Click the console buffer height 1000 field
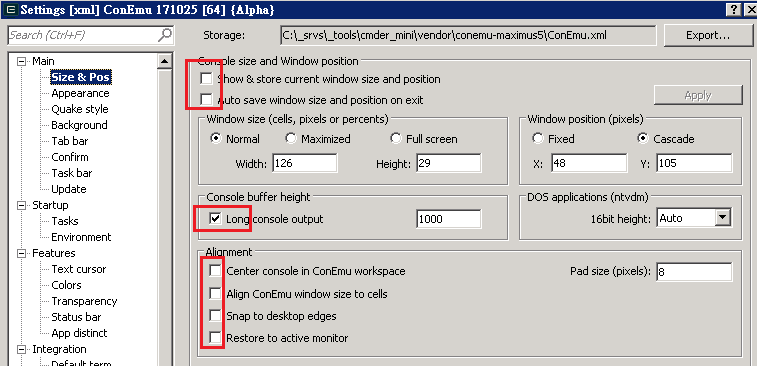The height and width of the screenshot is (366, 757). coord(449,219)
